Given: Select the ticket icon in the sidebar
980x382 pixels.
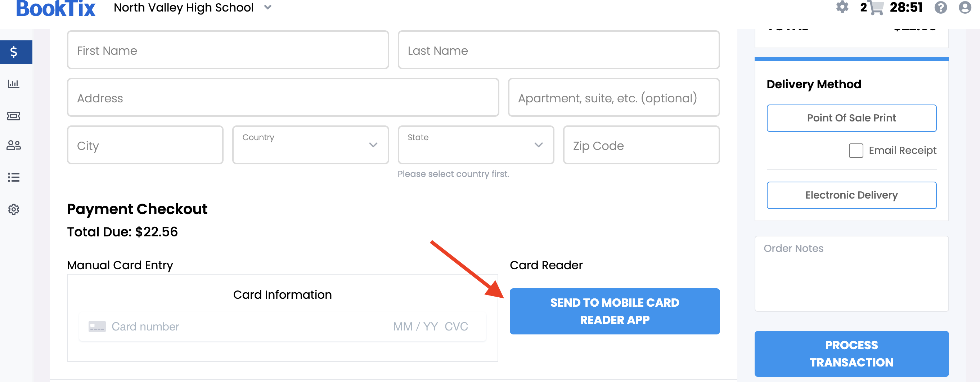Looking at the screenshot, I should coord(14,116).
